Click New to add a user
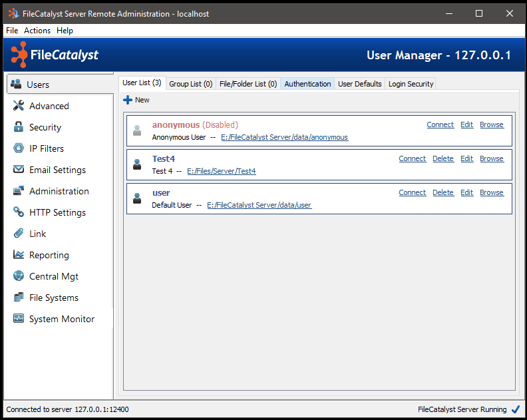The width and height of the screenshot is (527, 420). (x=136, y=100)
